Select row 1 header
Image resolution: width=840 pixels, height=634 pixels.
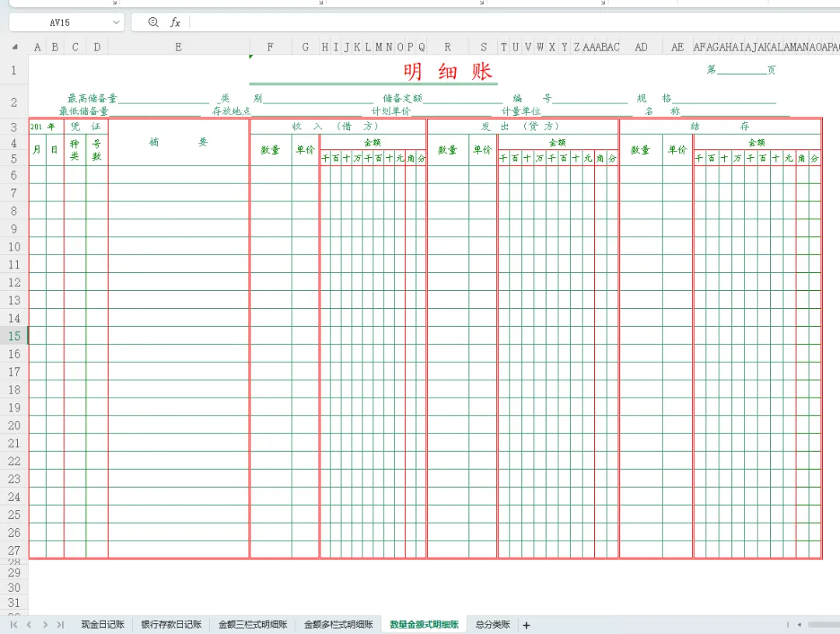(14, 70)
